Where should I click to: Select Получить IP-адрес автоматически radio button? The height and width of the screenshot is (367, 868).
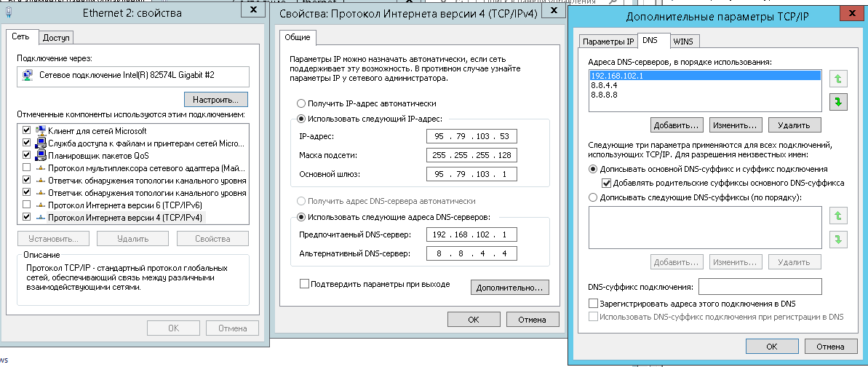click(x=301, y=103)
